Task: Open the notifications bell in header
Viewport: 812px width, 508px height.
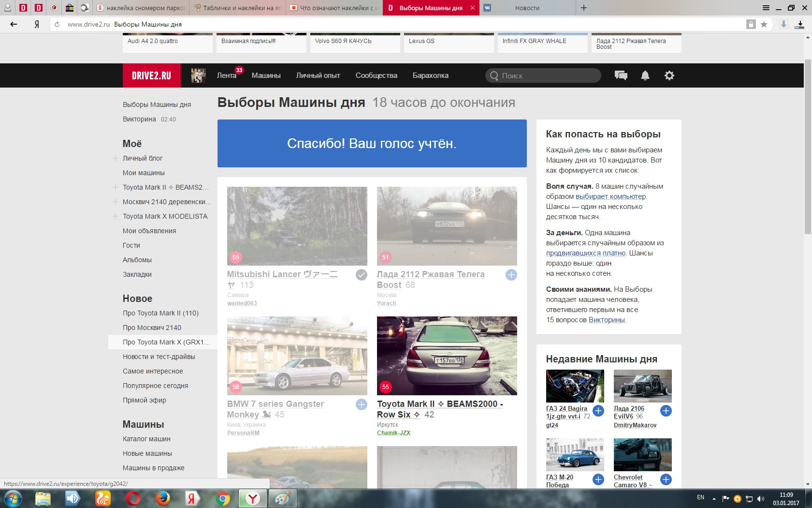Action: 645,75
